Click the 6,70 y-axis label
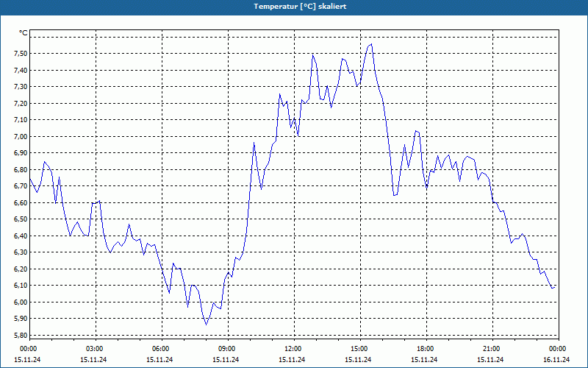 pos(21,186)
